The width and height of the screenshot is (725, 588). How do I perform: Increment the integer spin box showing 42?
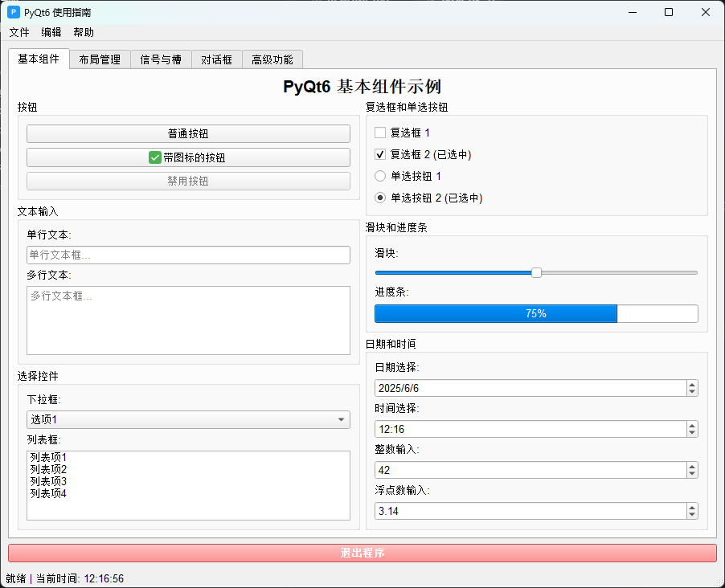691,466
